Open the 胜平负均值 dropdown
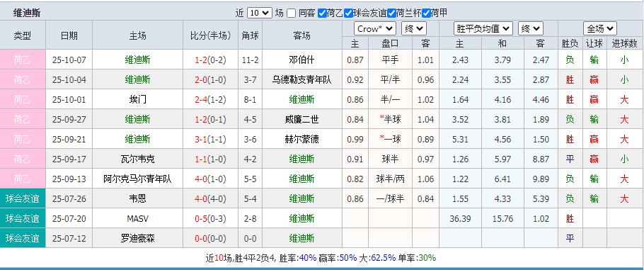The image size is (644, 270). click(x=483, y=29)
